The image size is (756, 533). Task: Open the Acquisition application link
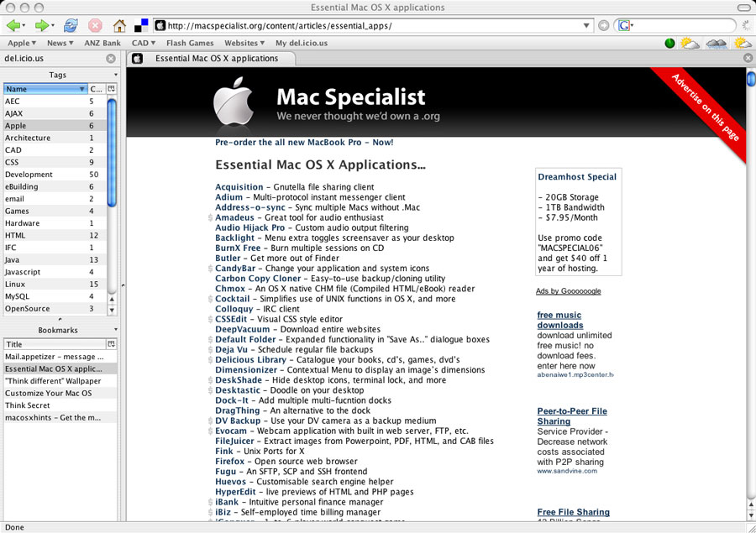pyautogui.click(x=239, y=187)
